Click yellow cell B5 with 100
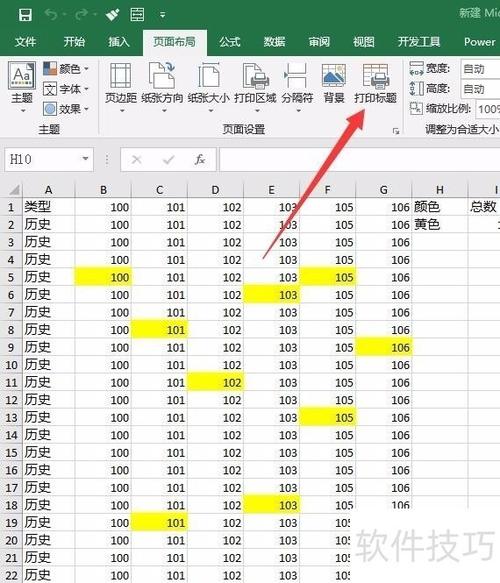Viewport: 500px width, 583px height. click(103, 277)
